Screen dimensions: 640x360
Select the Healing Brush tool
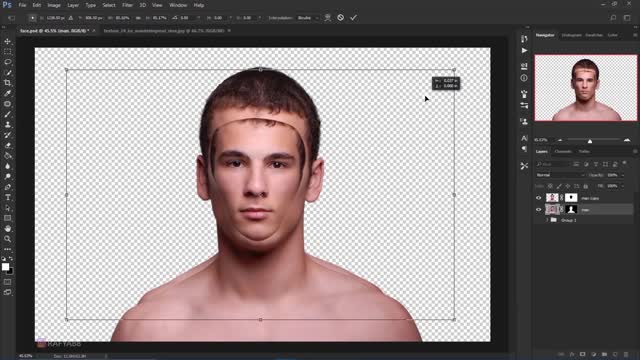pos(7,104)
